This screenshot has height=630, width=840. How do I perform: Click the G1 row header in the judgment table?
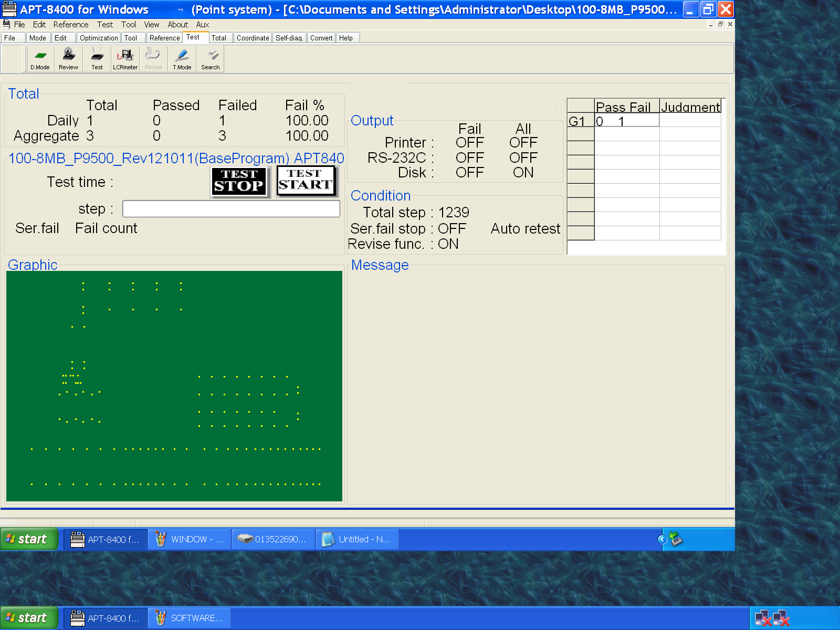(x=581, y=120)
